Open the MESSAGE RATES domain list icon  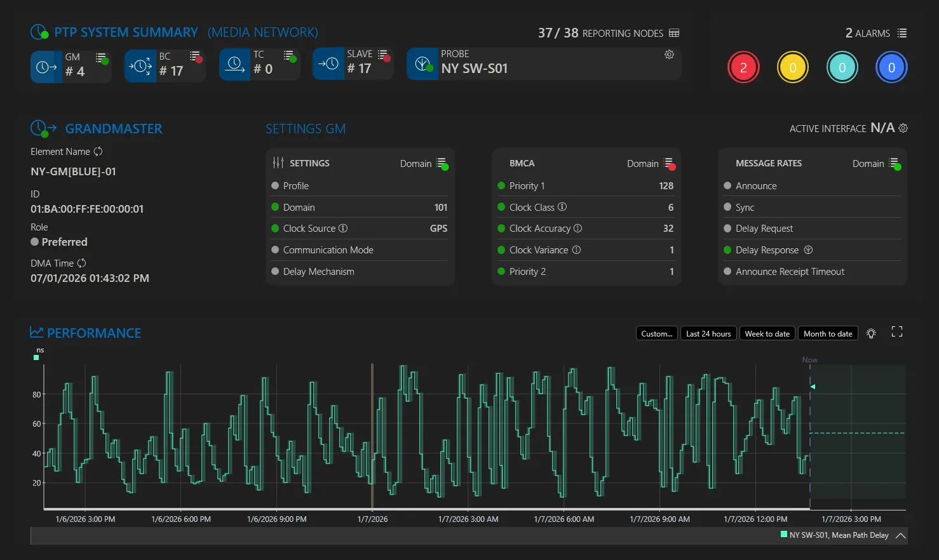point(895,163)
